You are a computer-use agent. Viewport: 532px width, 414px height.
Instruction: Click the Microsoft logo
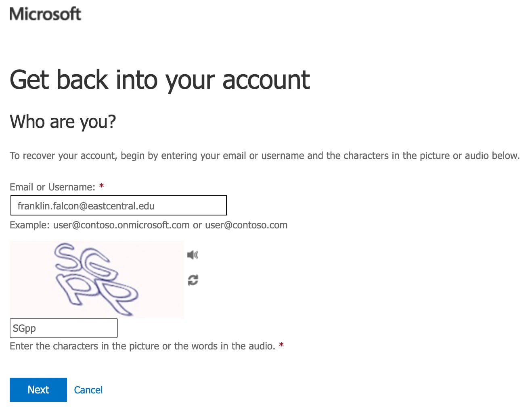[45, 14]
